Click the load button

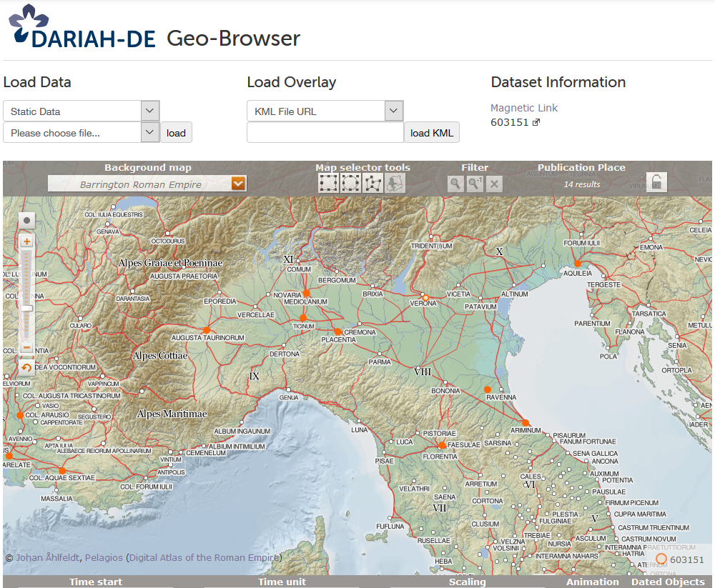coord(176,133)
